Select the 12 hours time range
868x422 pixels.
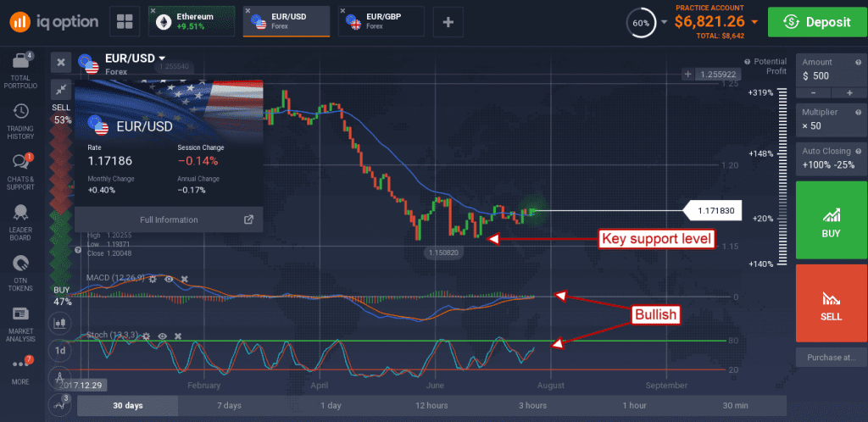[431, 405]
